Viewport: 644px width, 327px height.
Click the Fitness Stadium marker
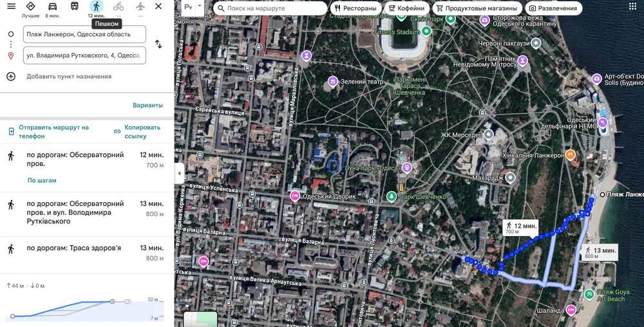point(426,31)
